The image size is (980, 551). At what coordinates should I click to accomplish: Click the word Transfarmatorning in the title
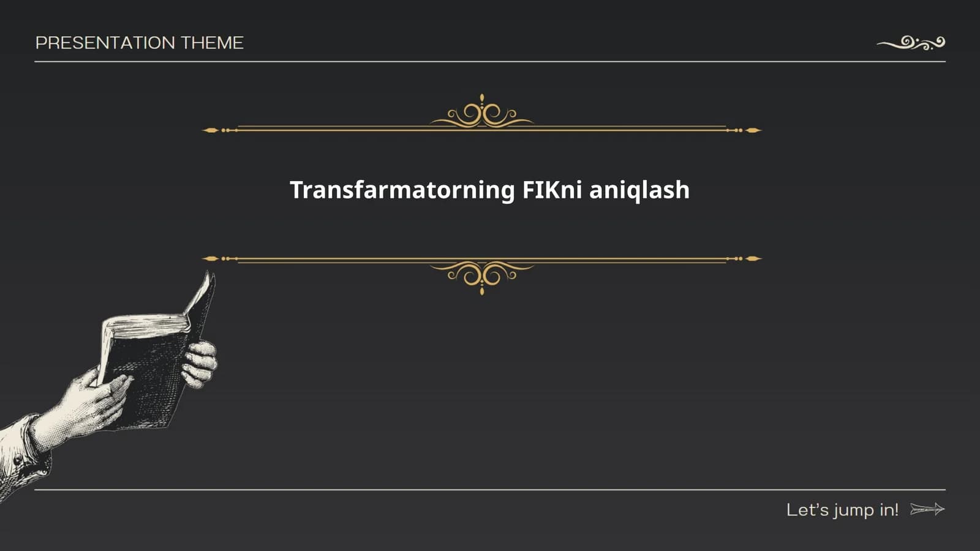pos(402,190)
